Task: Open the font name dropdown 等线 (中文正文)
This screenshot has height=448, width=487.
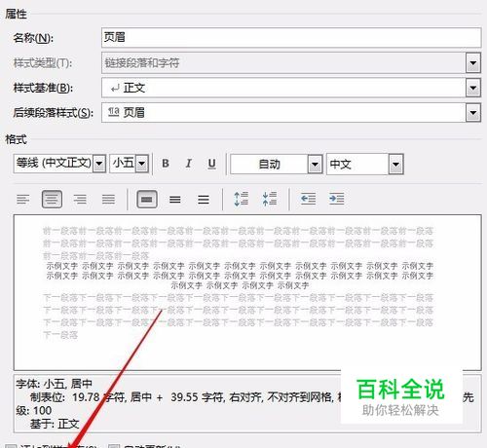Action: 99,164
